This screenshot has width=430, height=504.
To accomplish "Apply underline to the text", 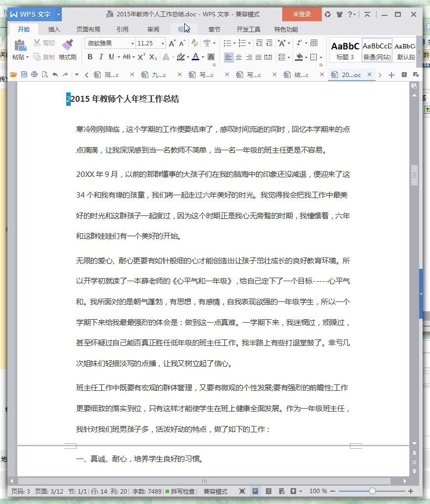I will (x=110, y=57).
